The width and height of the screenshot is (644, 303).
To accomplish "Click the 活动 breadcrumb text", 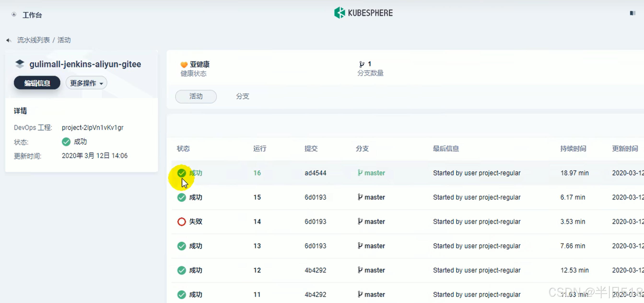I will tap(64, 40).
